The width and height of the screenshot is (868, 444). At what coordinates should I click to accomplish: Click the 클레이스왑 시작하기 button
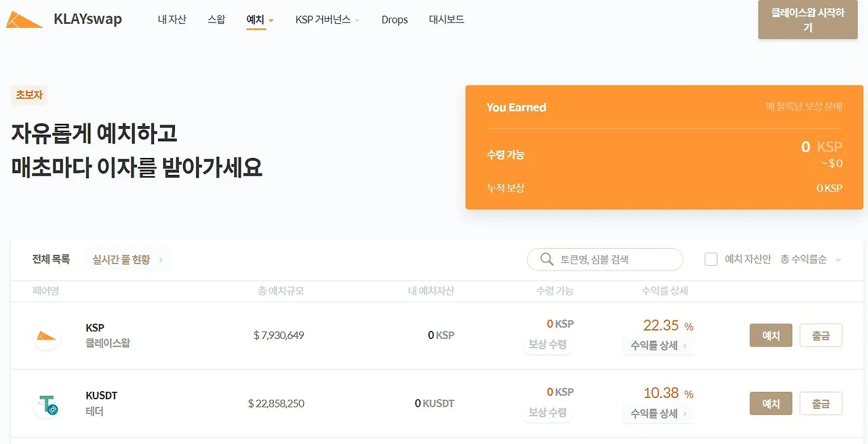click(808, 20)
